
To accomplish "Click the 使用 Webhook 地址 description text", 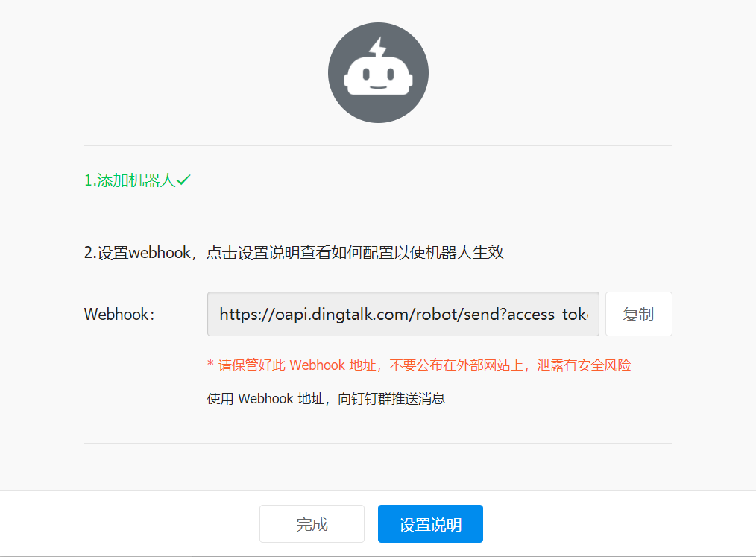I will [267, 399].
